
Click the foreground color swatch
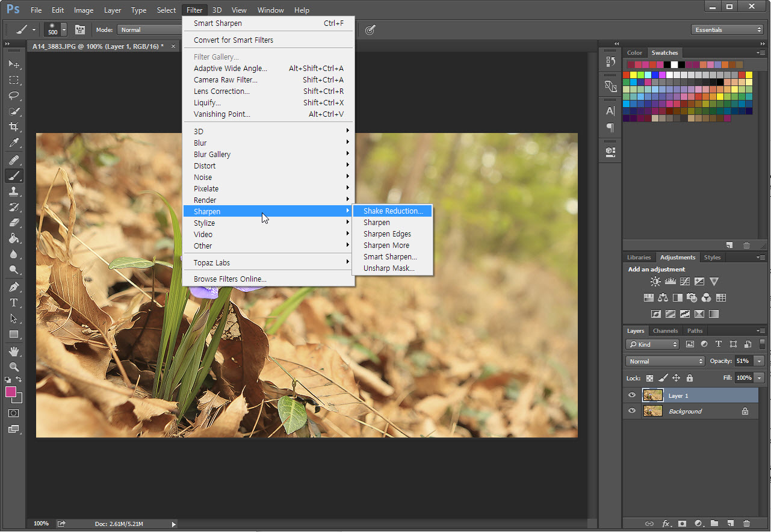point(11,392)
